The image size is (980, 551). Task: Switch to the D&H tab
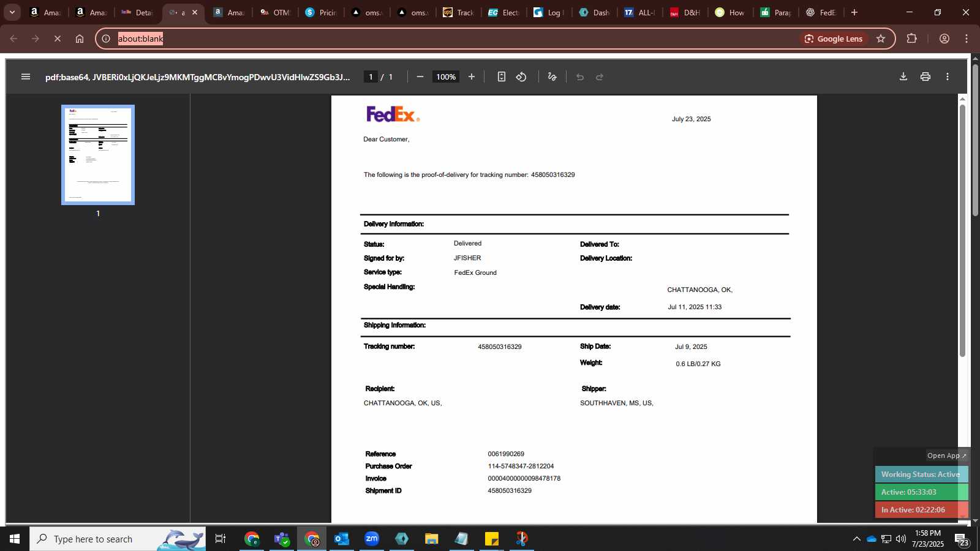[685, 12]
